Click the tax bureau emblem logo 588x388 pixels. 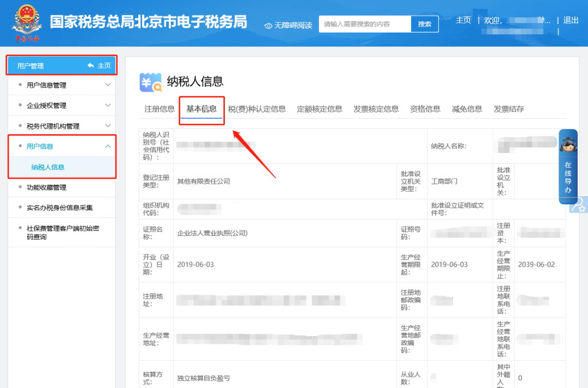click(x=27, y=23)
